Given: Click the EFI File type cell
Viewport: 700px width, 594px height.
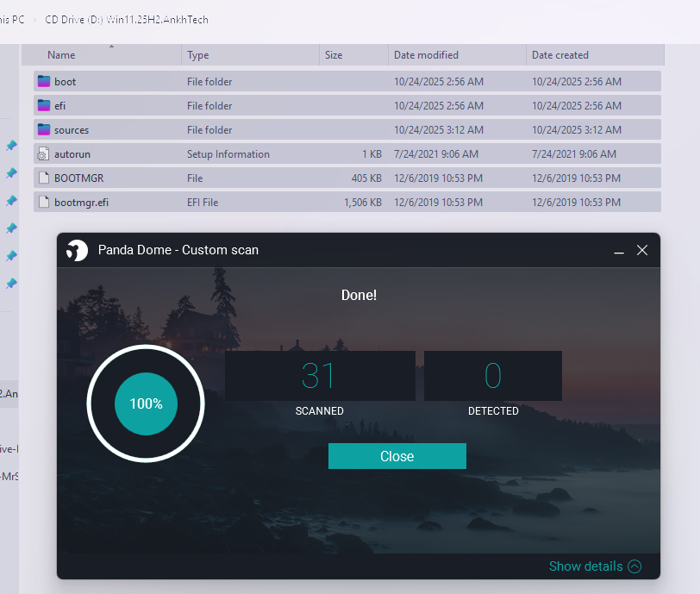Looking at the screenshot, I should click(x=203, y=203).
